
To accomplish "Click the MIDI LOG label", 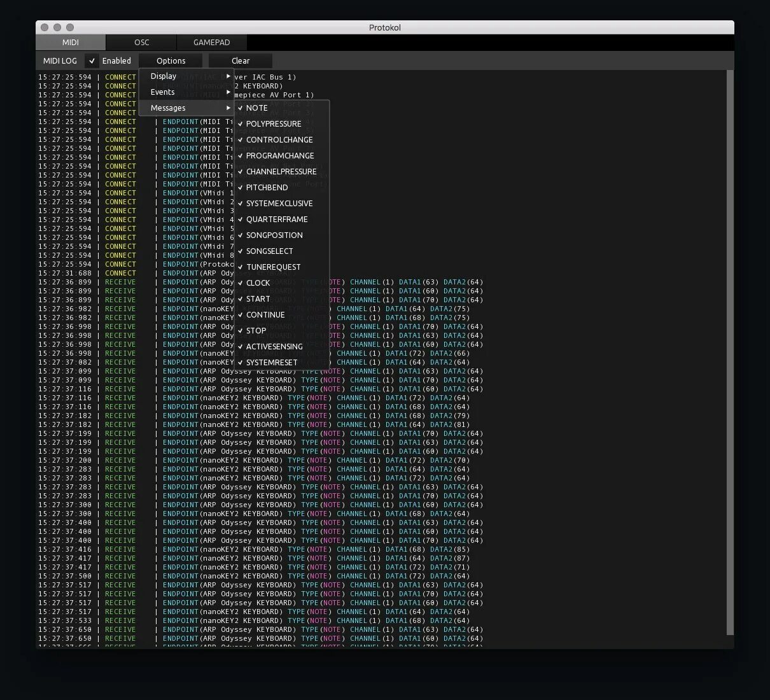I will (60, 61).
